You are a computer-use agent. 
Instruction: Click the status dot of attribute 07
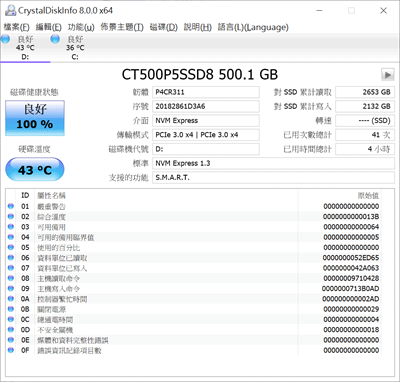coord(11,268)
